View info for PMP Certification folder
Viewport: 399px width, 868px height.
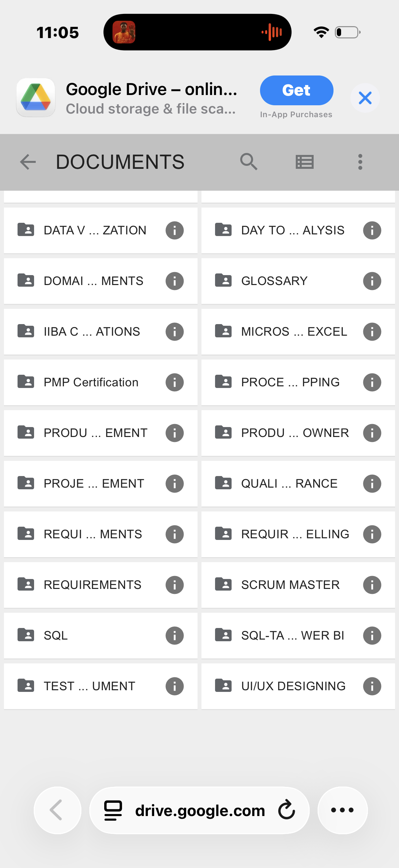174,382
